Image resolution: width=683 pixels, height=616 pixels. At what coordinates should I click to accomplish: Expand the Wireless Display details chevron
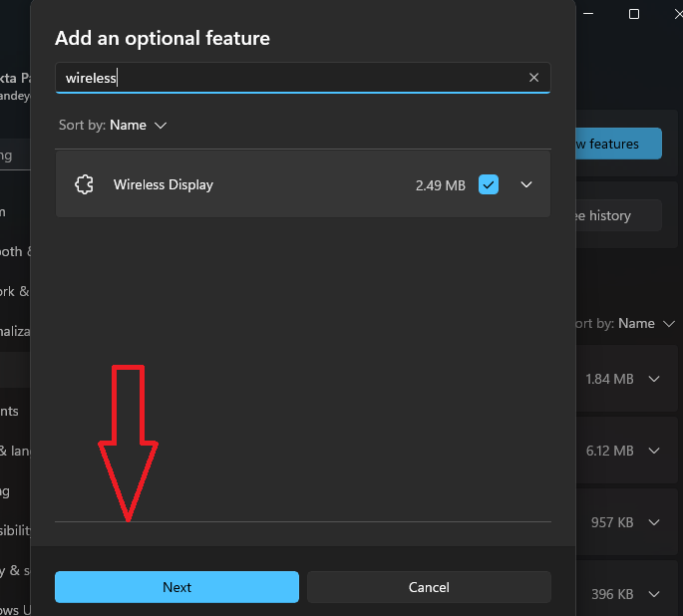[x=527, y=184]
